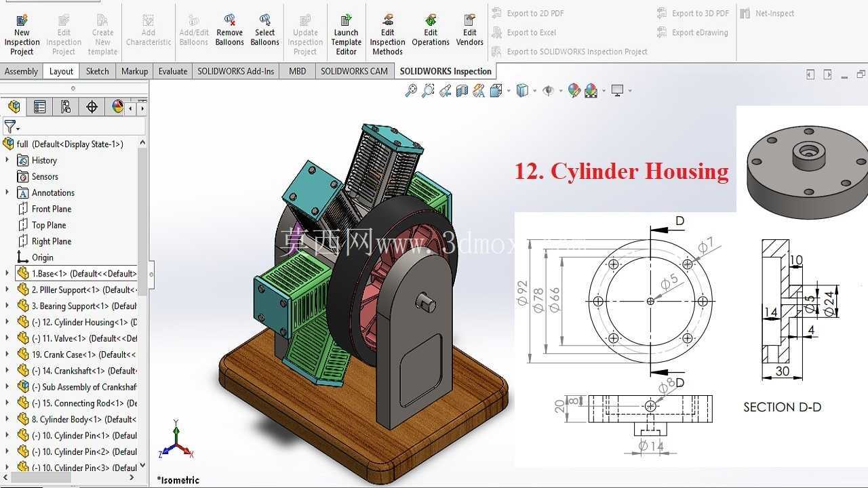Click Export to 2D PDF
This screenshot has height=488, width=868.
528,13
